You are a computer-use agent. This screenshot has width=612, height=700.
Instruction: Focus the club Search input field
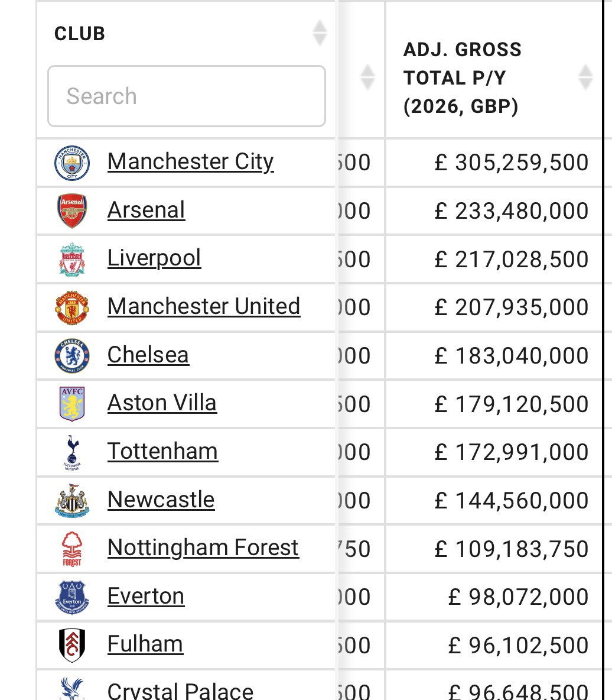(x=187, y=96)
